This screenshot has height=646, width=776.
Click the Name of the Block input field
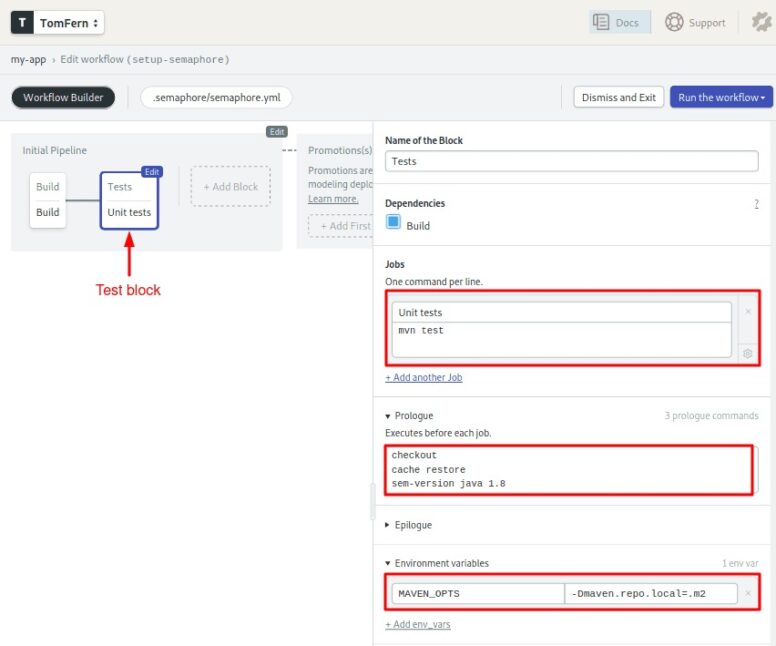(571, 161)
